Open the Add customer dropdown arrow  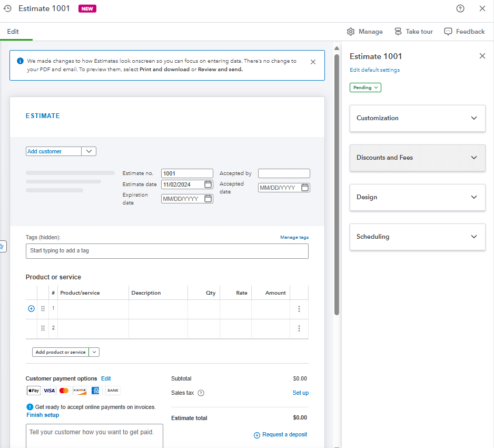tap(89, 151)
